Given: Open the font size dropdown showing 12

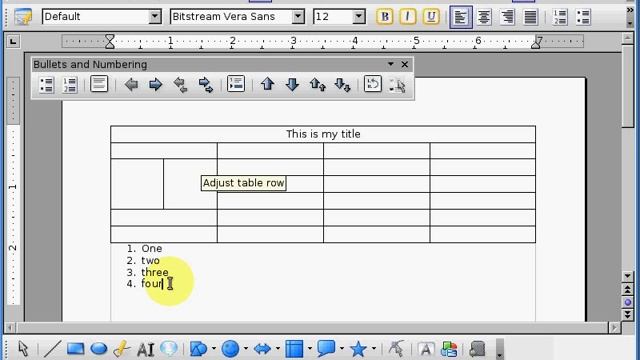Looking at the screenshot, I should click(x=358, y=17).
